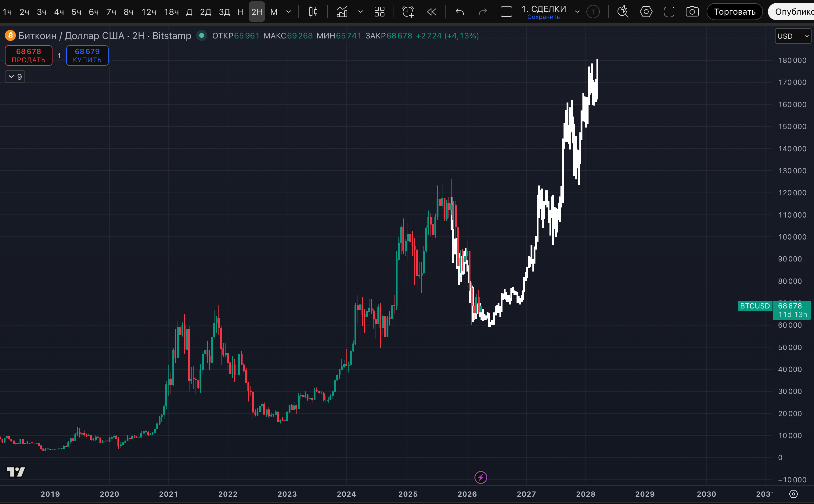The width and height of the screenshot is (814, 504).
Task: Start bar replay with rewind icon
Action: click(x=432, y=12)
